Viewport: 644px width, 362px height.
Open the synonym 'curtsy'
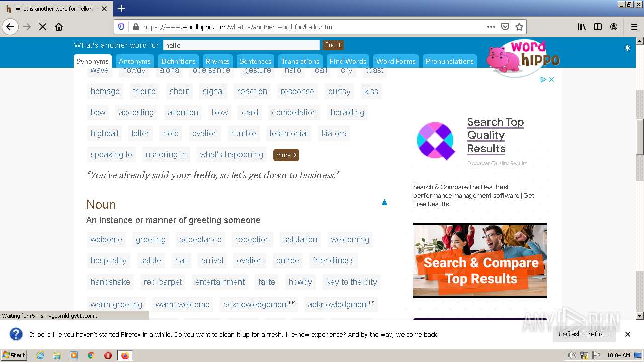(339, 91)
